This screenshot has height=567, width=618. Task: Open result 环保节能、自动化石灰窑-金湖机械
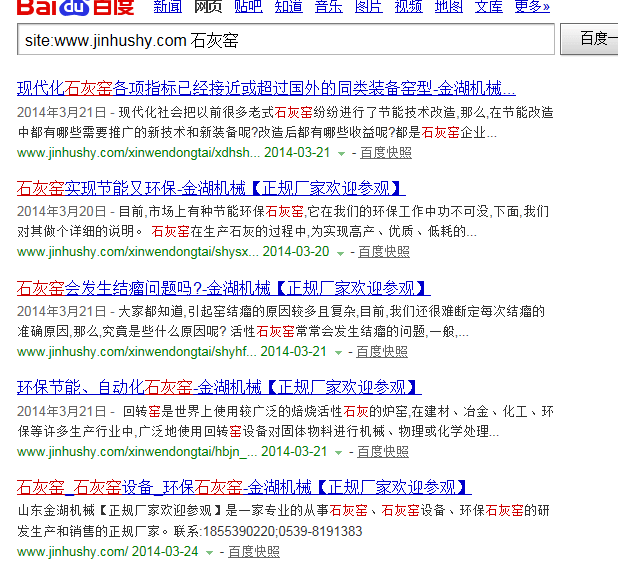(x=219, y=387)
